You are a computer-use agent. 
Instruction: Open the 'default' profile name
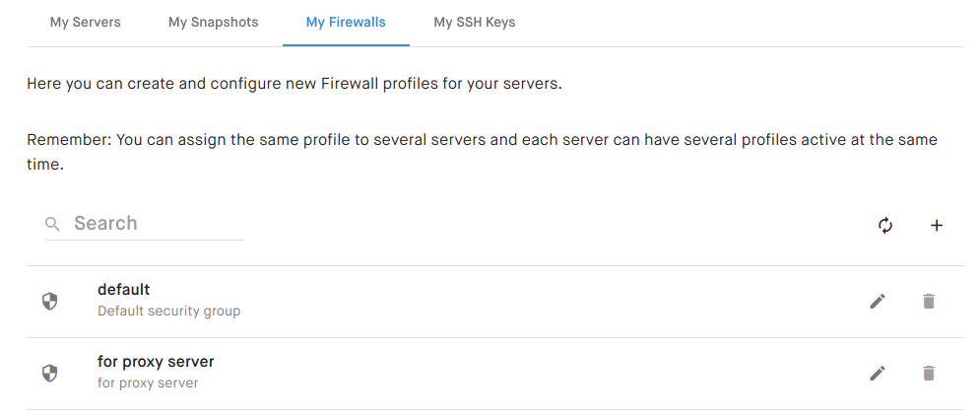coord(124,290)
